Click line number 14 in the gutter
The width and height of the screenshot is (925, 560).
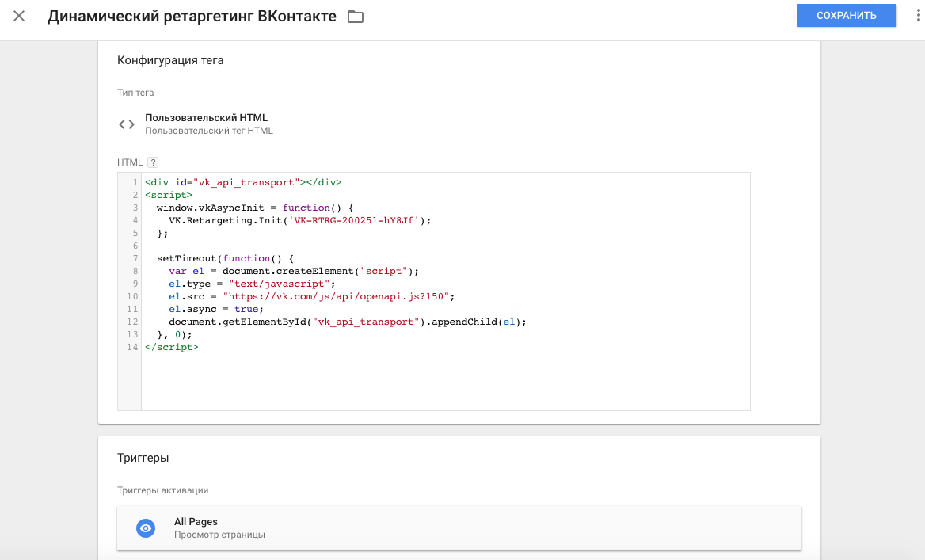click(x=132, y=348)
